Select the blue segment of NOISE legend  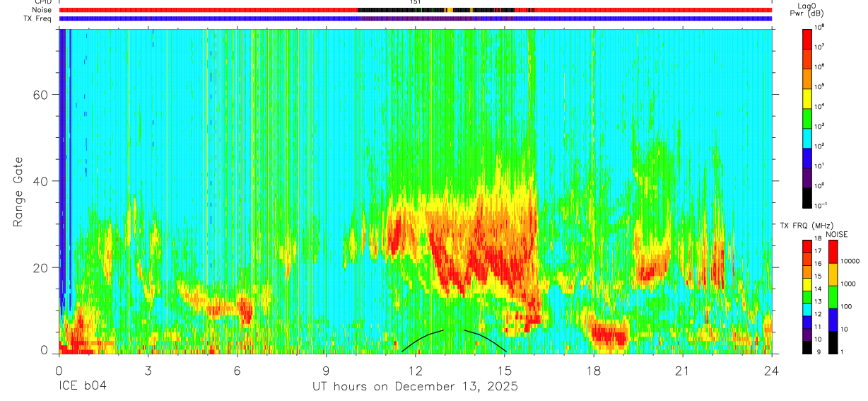click(832, 320)
